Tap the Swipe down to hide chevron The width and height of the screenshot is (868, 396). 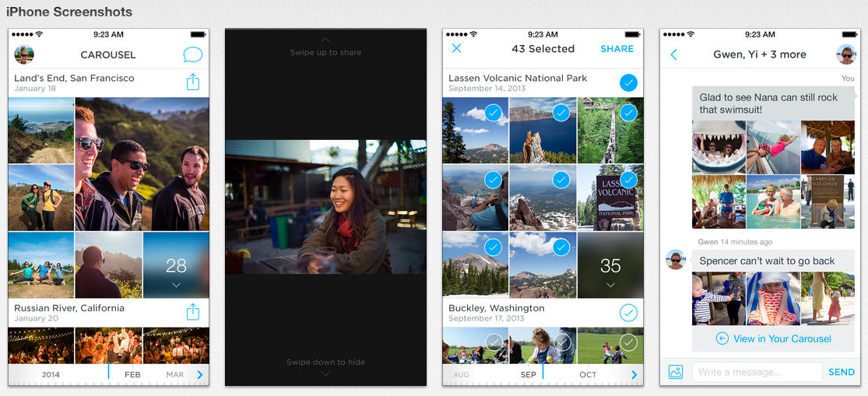[325, 374]
